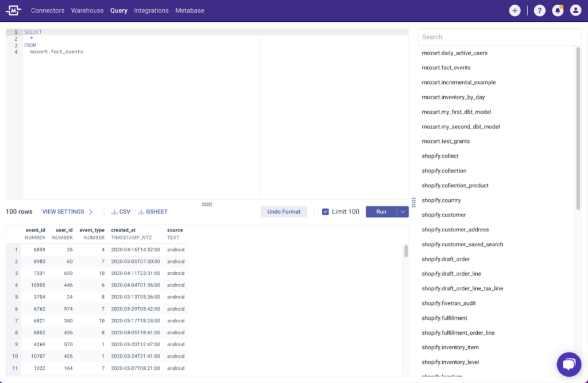This screenshot has width=588, height=383.
Task: Open the user account icon
Action: coord(576,10)
